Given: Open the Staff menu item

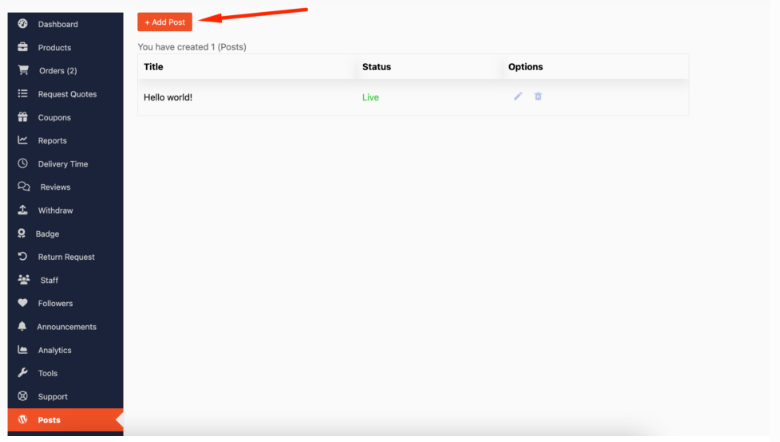Looking at the screenshot, I should [49, 280].
